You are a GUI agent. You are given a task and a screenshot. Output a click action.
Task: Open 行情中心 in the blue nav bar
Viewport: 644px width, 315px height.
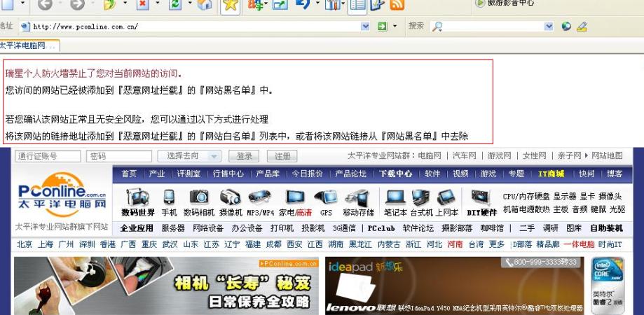click(228, 174)
